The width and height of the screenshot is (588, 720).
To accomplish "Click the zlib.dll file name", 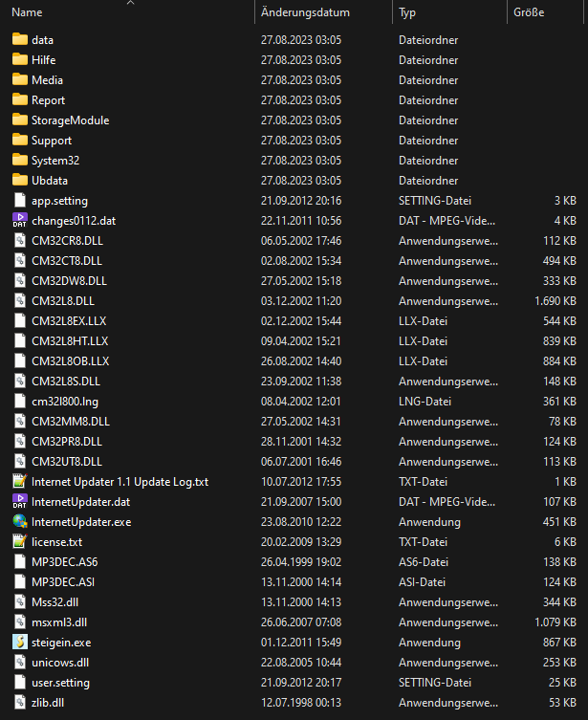I will [46, 703].
